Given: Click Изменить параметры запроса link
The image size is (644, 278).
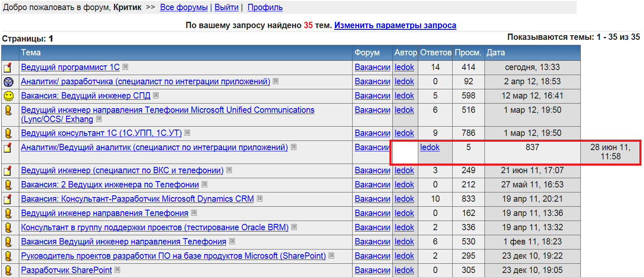Looking at the screenshot, I should (395, 25).
